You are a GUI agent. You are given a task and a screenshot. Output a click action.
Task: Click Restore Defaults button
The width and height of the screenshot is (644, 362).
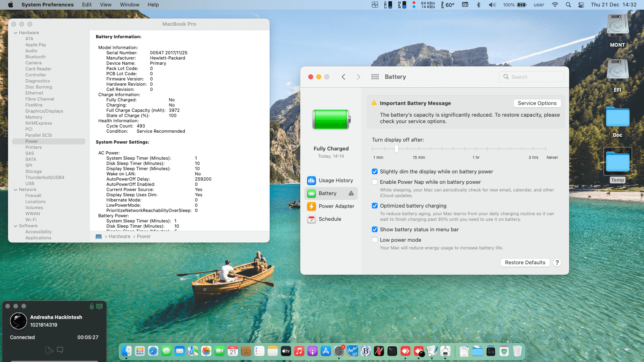click(525, 263)
